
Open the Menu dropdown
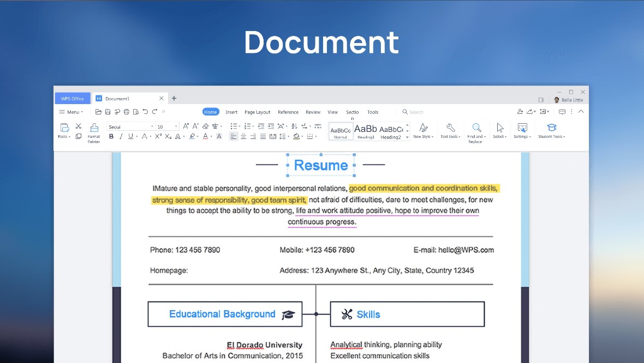click(70, 112)
